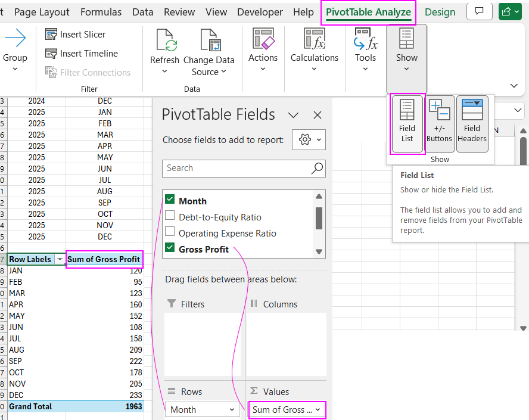The image size is (529, 420).
Task: Open the Row Labels filter dropdown
Action: (x=60, y=260)
